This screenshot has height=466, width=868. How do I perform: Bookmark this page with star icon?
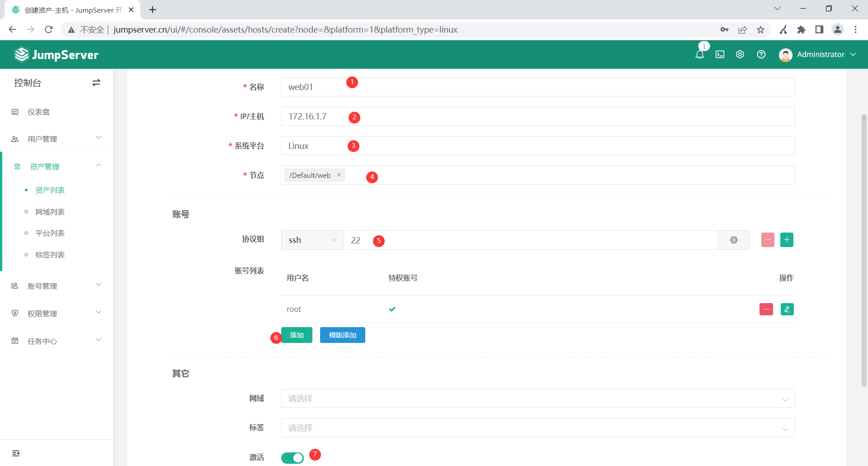pyautogui.click(x=761, y=29)
